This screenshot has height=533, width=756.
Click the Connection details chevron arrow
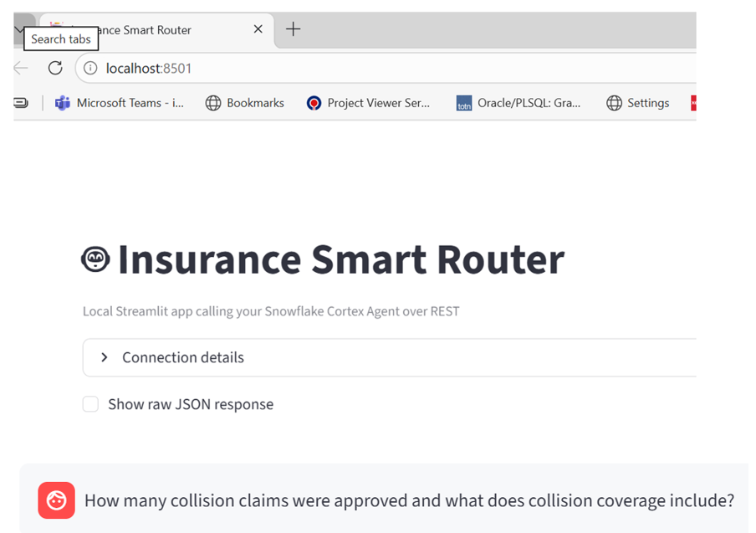click(105, 357)
